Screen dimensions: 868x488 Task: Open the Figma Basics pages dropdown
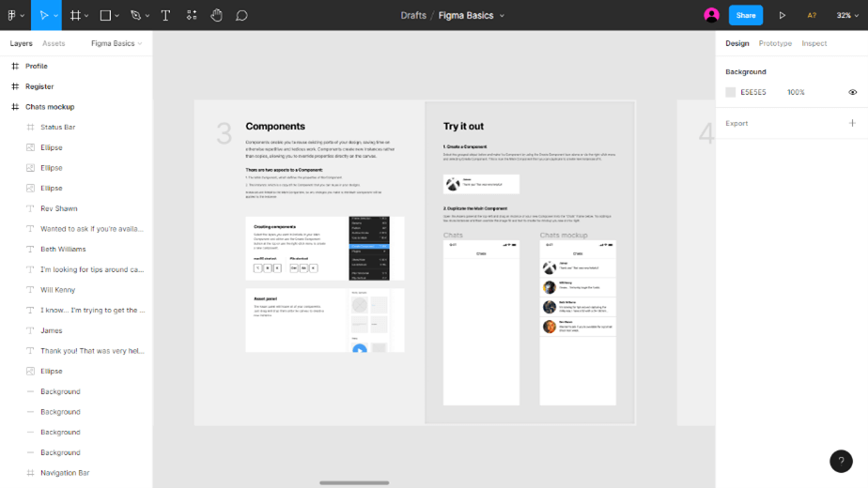116,43
